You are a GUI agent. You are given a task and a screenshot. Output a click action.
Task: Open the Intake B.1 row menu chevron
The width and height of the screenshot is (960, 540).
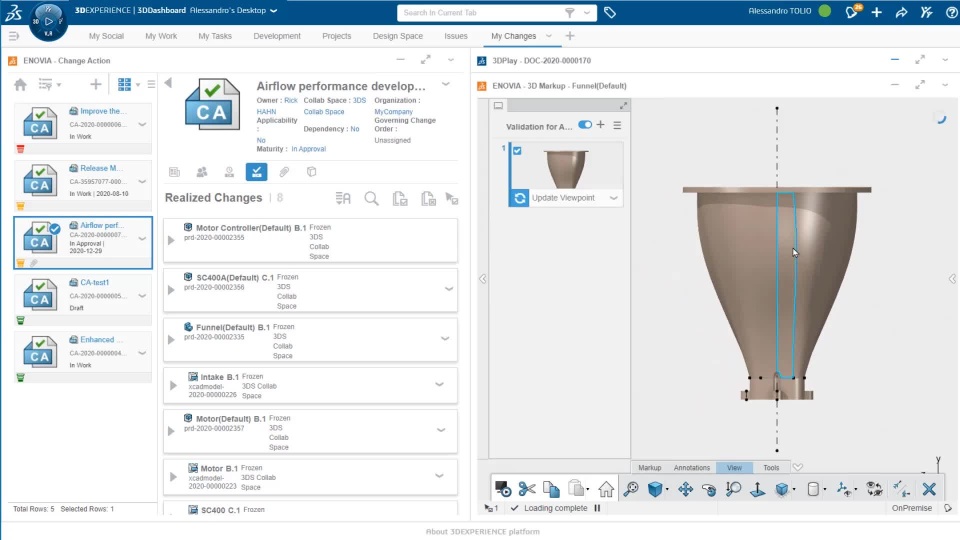[x=440, y=384]
